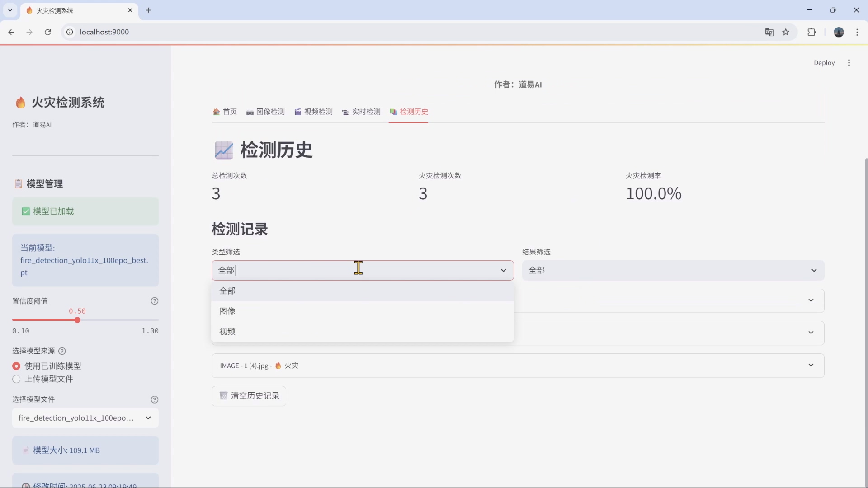This screenshot has width=868, height=488.
Task: Click the trash icon on 清空历史记录 button
Action: pos(223,395)
